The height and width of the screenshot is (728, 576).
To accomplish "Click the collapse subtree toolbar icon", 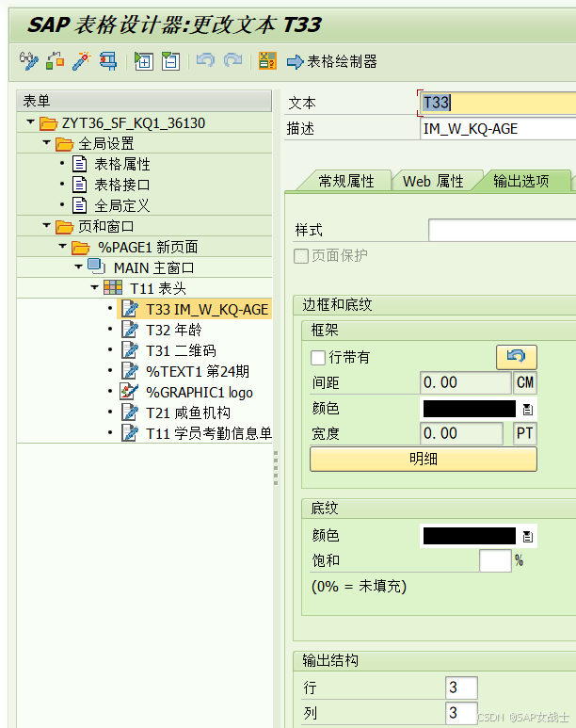I will pyautogui.click(x=170, y=61).
